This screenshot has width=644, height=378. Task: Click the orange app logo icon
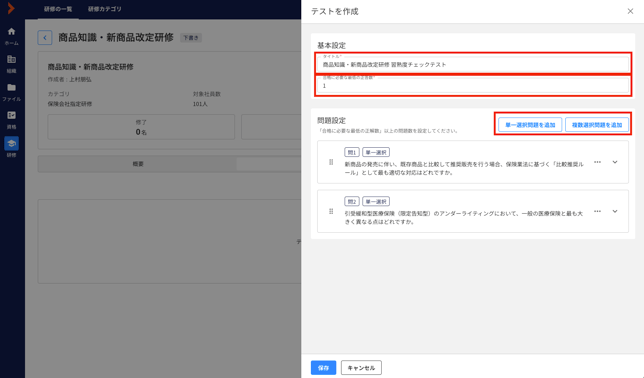point(11,8)
